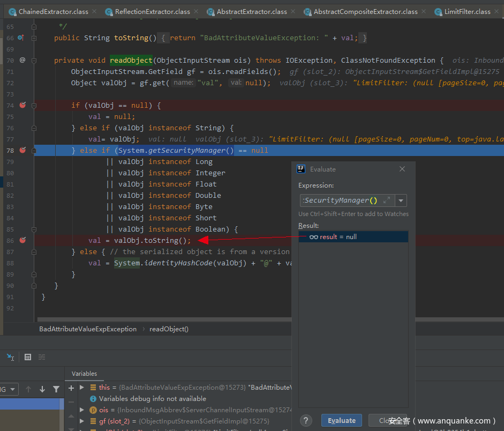Expand the 'ois' variable node
This screenshot has width=504, height=431.
[82, 410]
